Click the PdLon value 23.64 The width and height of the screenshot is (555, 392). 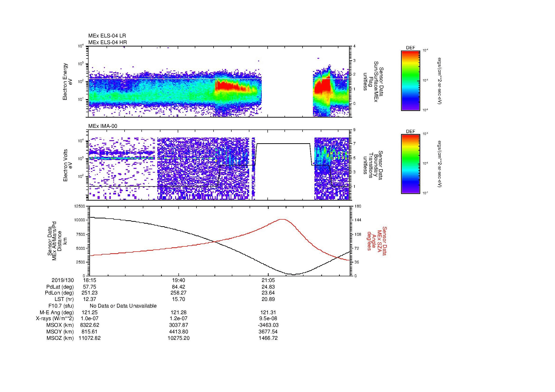268,293
